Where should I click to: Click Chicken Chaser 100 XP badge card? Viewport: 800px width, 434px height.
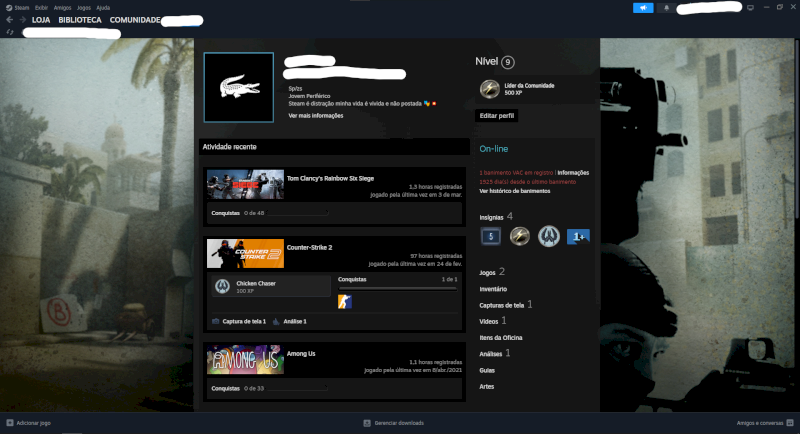coord(271,286)
